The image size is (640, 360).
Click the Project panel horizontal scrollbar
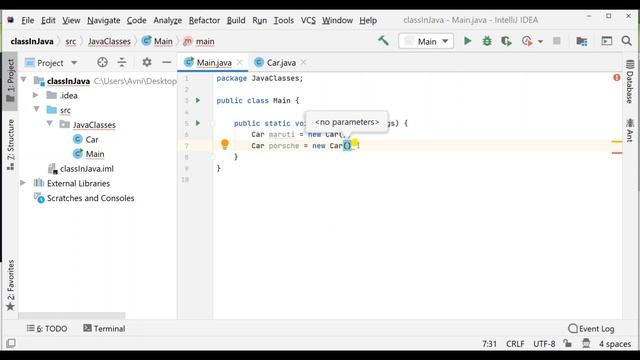[x=72, y=316]
